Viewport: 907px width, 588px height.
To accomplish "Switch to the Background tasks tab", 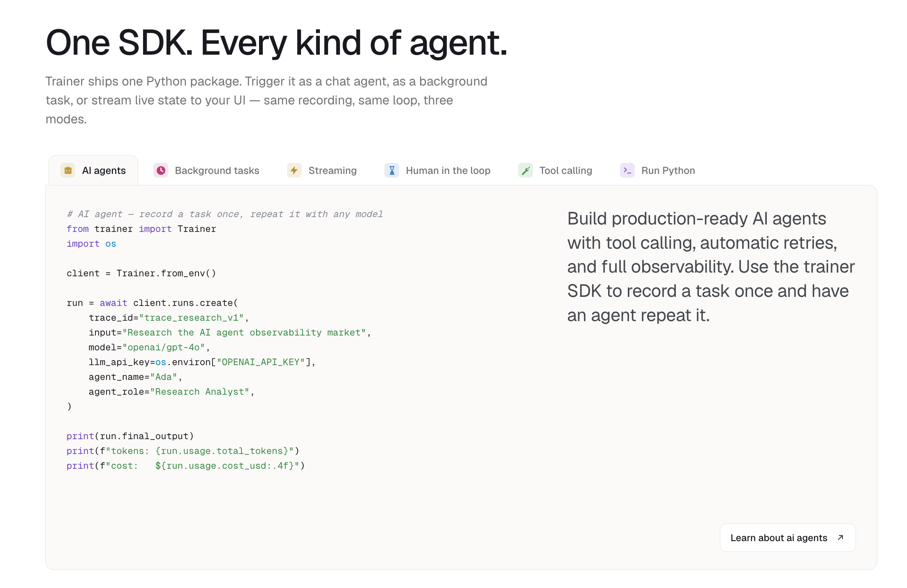I will pos(206,170).
